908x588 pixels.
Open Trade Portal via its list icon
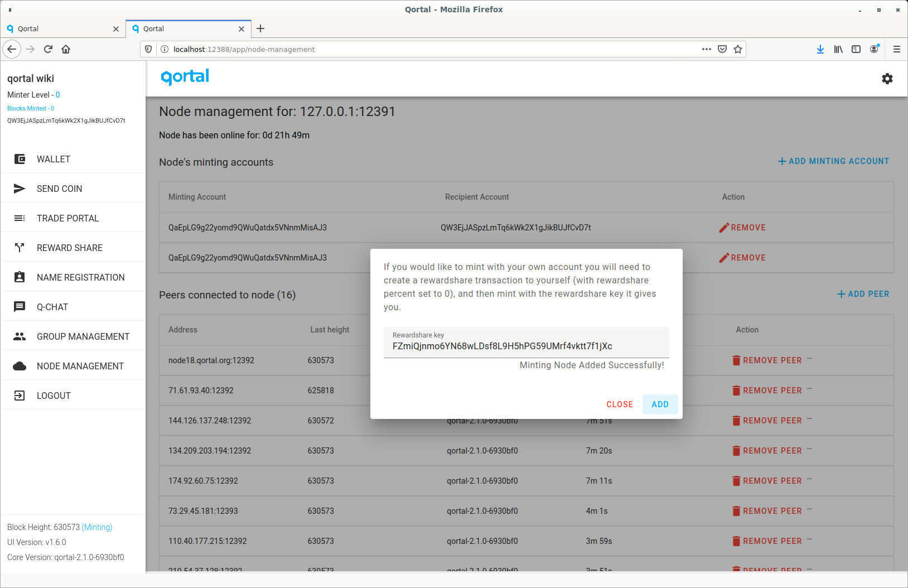click(x=20, y=218)
